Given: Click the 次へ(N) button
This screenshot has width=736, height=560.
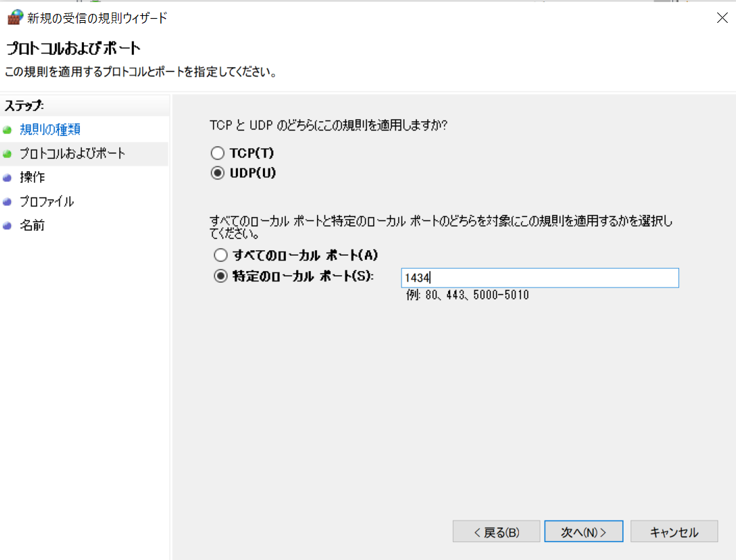Looking at the screenshot, I should (x=583, y=532).
